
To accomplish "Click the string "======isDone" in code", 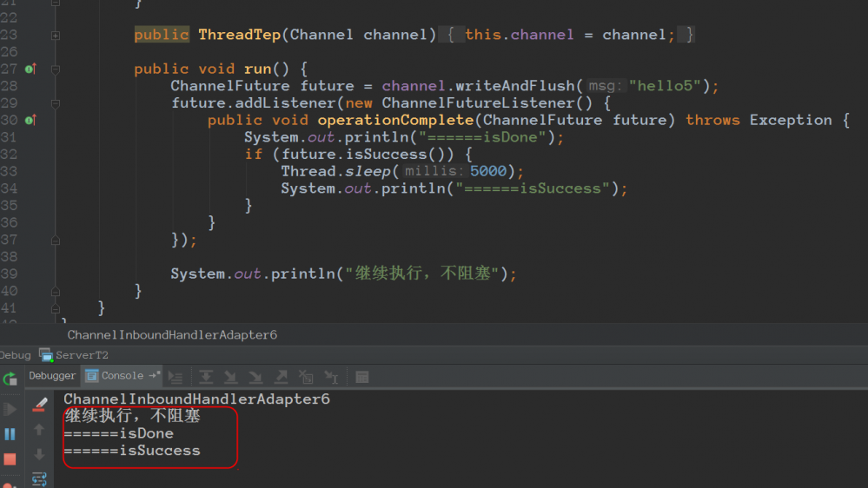I will tap(483, 137).
